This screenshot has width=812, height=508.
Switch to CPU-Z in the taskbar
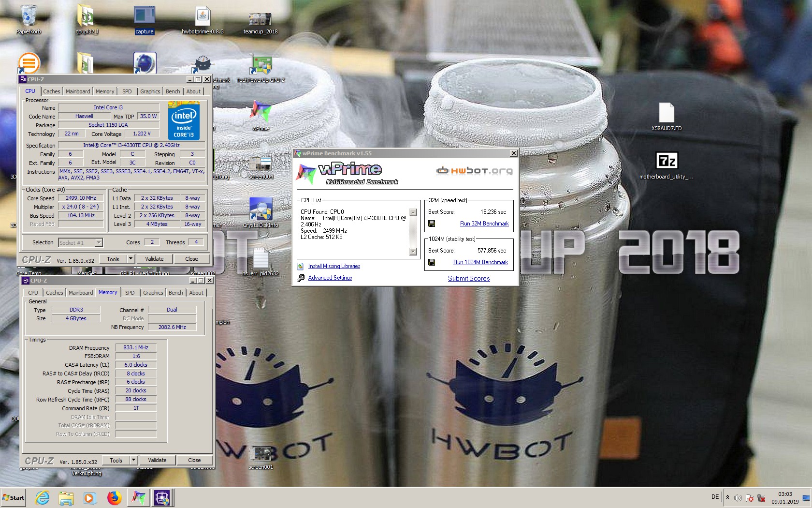tap(162, 497)
